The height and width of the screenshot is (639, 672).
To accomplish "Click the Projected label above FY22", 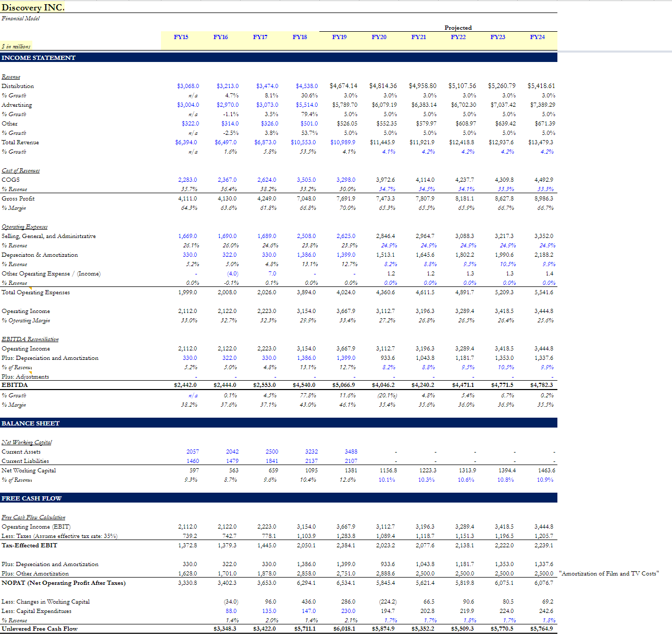I will click(x=458, y=28).
